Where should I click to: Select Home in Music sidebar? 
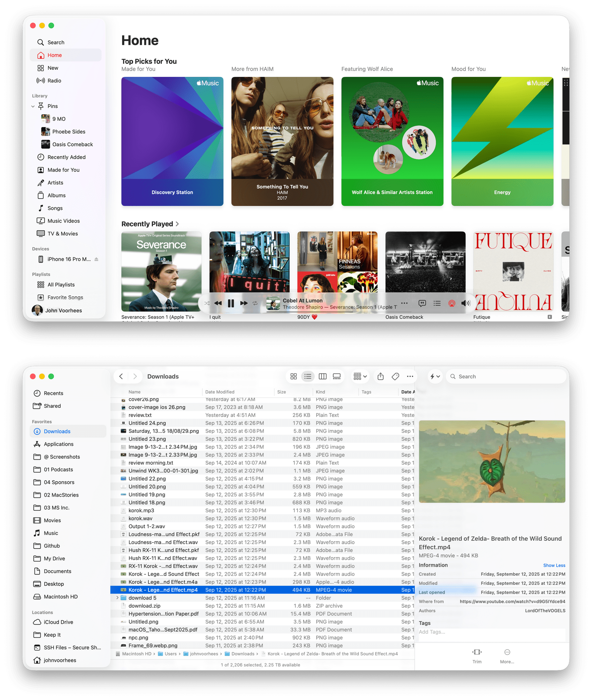[x=65, y=55]
